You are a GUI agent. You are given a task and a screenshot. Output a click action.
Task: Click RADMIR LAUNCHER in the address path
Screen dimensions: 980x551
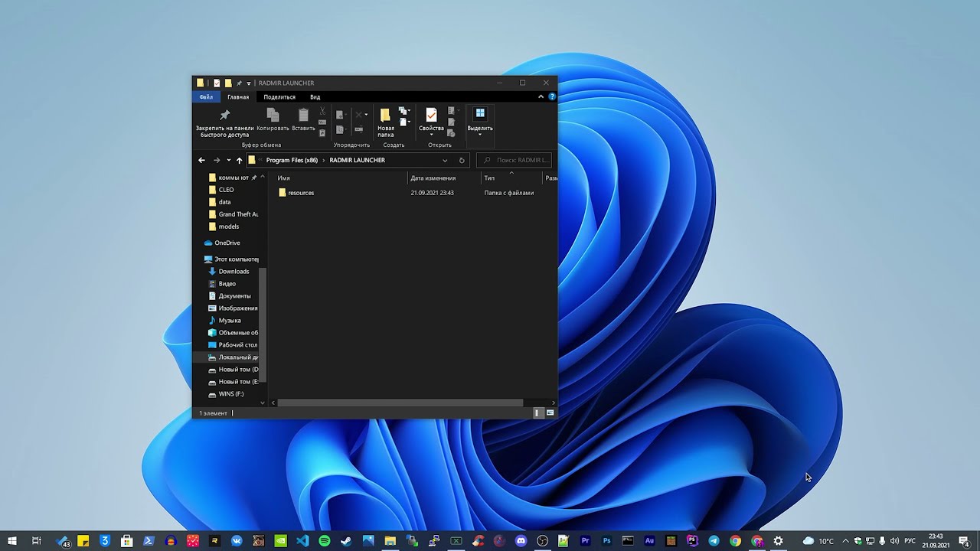357,160
